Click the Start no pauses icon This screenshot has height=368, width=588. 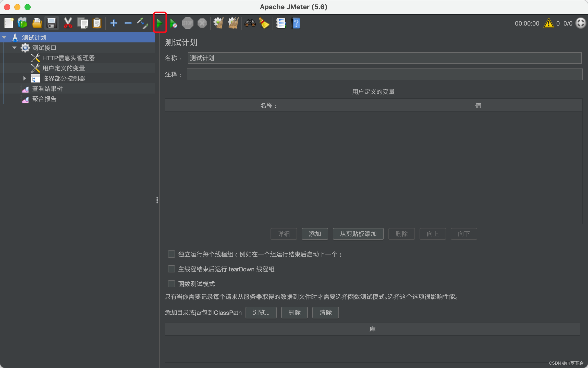coord(174,23)
